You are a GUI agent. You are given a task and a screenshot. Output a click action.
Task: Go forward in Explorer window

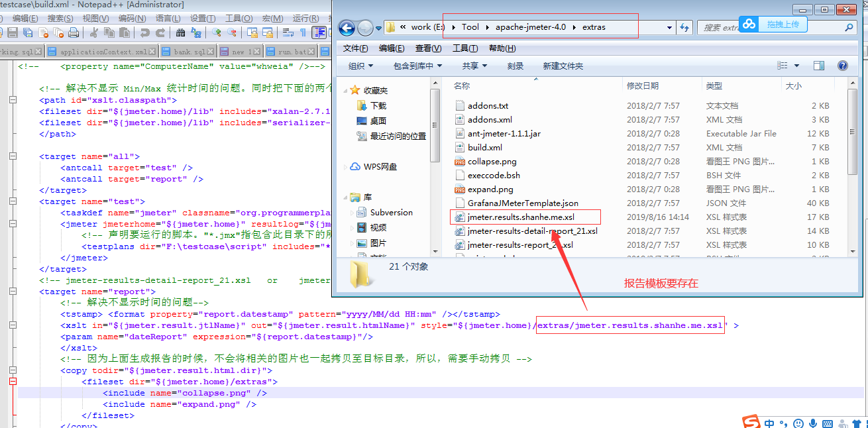coord(365,28)
